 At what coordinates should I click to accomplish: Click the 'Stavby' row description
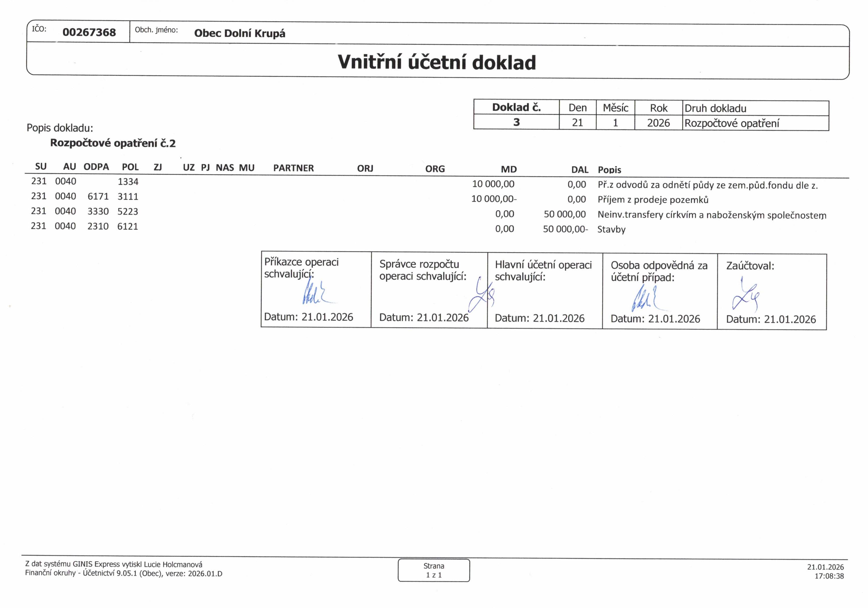pyautogui.click(x=611, y=229)
